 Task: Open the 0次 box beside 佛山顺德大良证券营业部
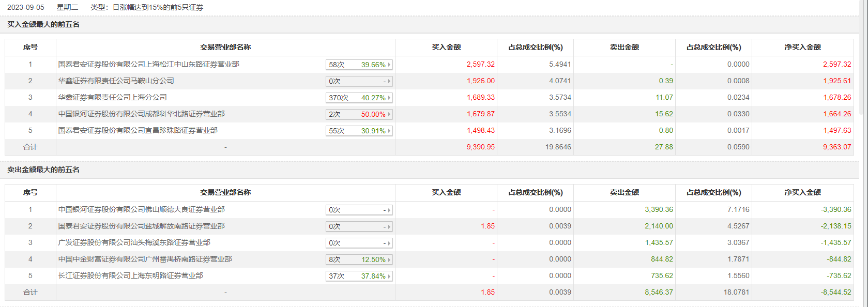point(359,210)
